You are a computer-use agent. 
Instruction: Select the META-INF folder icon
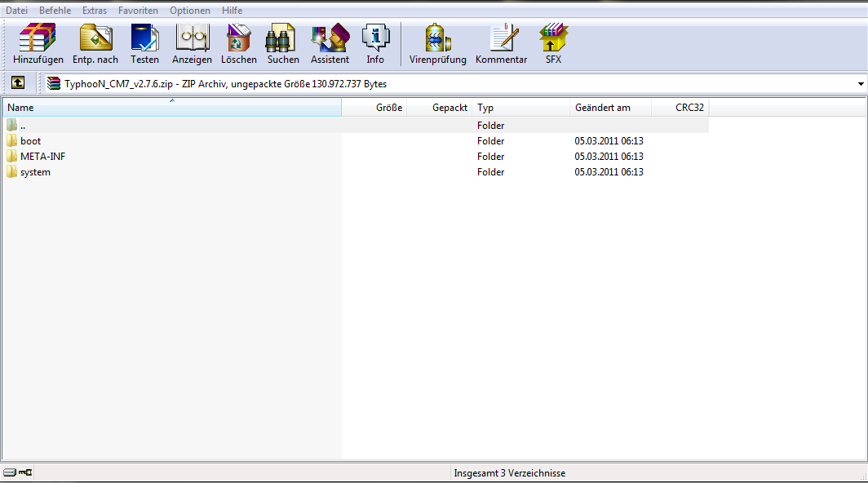[x=11, y=156]
